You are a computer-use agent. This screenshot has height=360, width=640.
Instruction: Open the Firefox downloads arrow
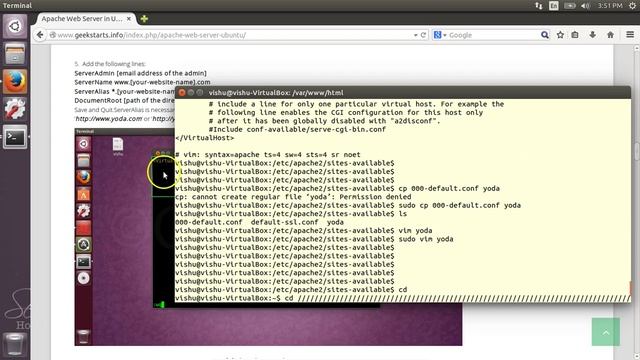(593, 35)
